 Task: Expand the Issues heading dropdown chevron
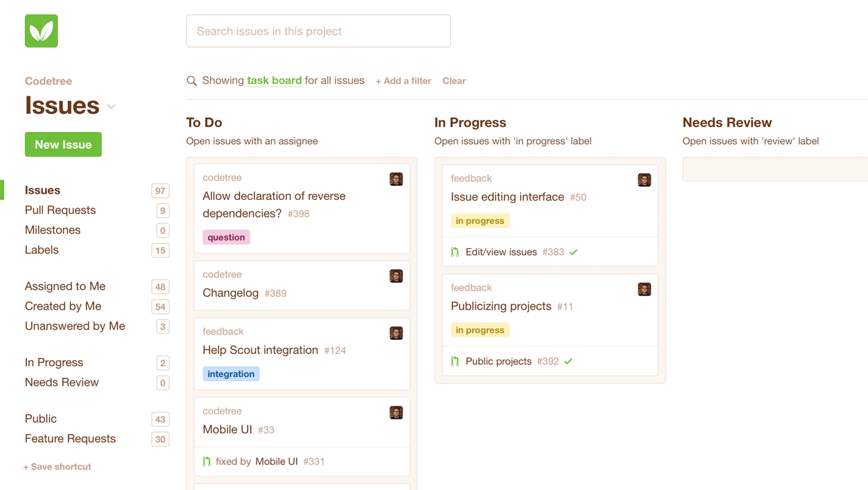112,107
